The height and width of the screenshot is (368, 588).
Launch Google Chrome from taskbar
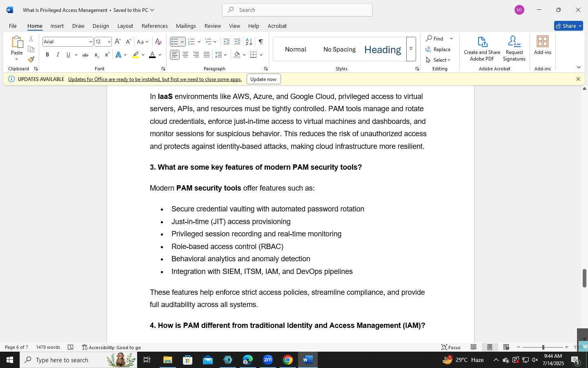(288, 360)
